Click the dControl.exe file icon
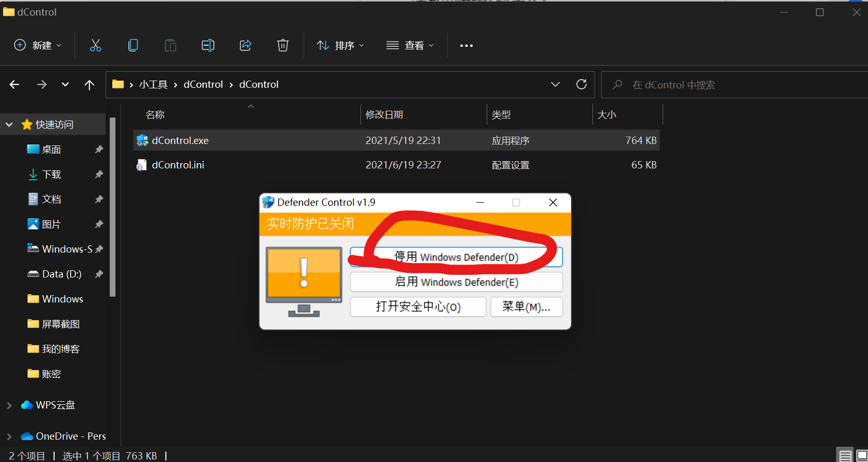The width and height of the screenshot is (868, 462). click(142, 140)
